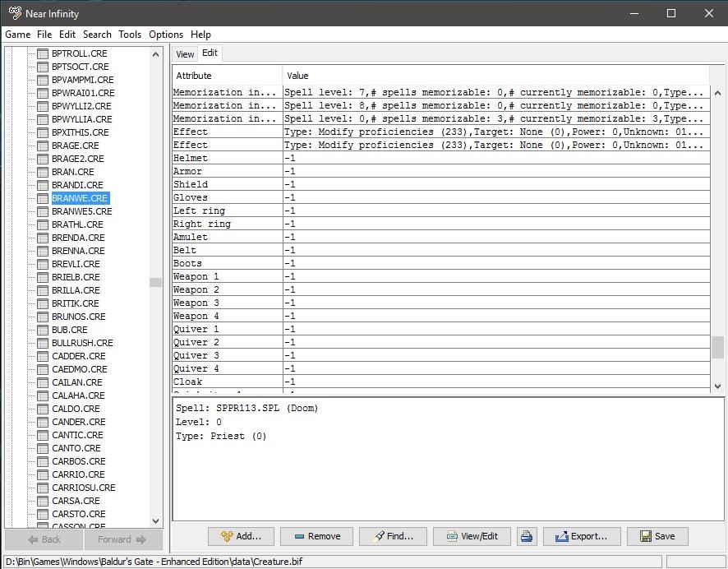Click the file icon beside BRANWE5.CRE
728x569 pixels.
pos(43,211)
